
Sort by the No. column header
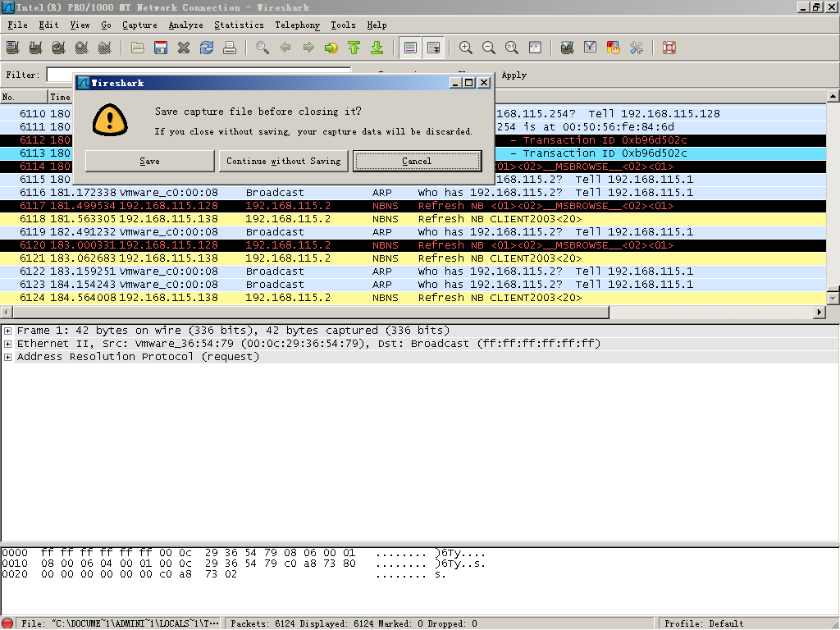click(x=24, y=97)
